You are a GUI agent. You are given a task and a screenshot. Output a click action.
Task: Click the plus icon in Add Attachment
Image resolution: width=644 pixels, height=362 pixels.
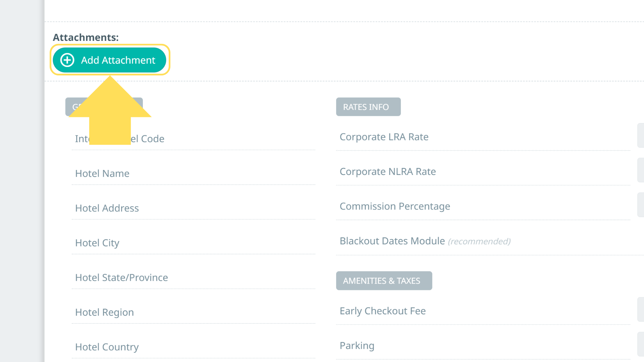pos(67,60)
